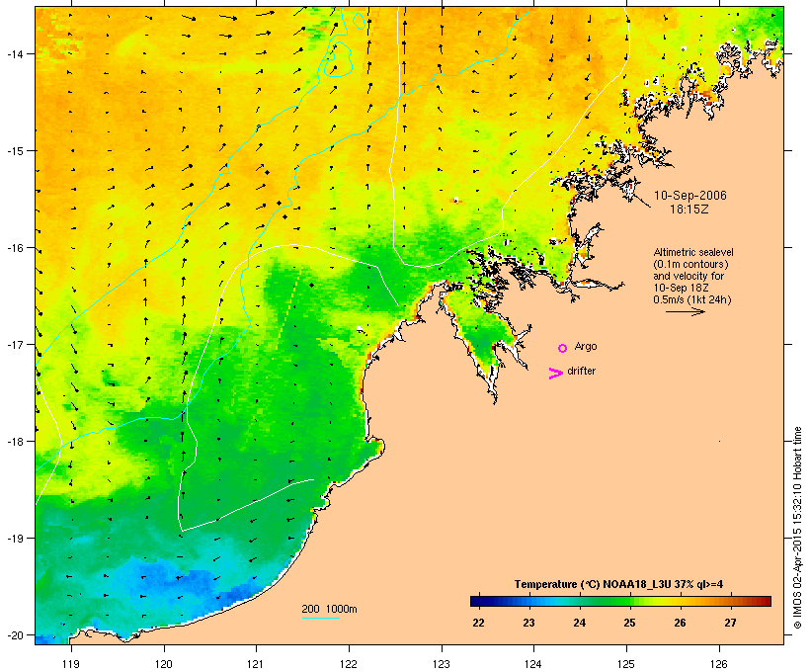
Task: Click the '10-Sep 18Z' text line
Action: click(681, 288)
